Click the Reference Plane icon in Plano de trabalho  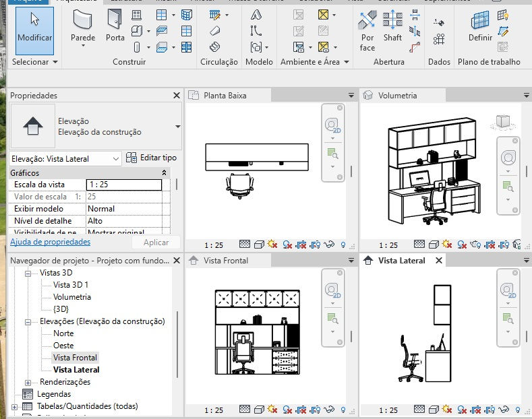pyautogui.click(x=503, y=31)
